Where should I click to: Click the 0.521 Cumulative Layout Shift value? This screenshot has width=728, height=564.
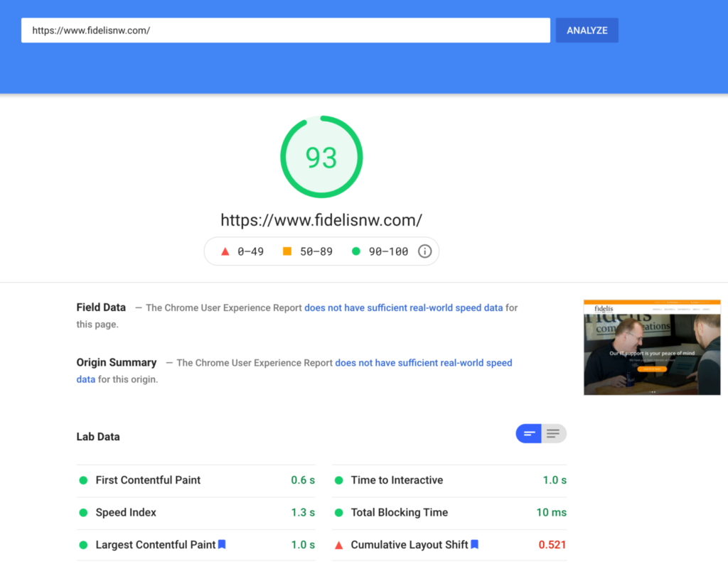[x=552, y=545]
